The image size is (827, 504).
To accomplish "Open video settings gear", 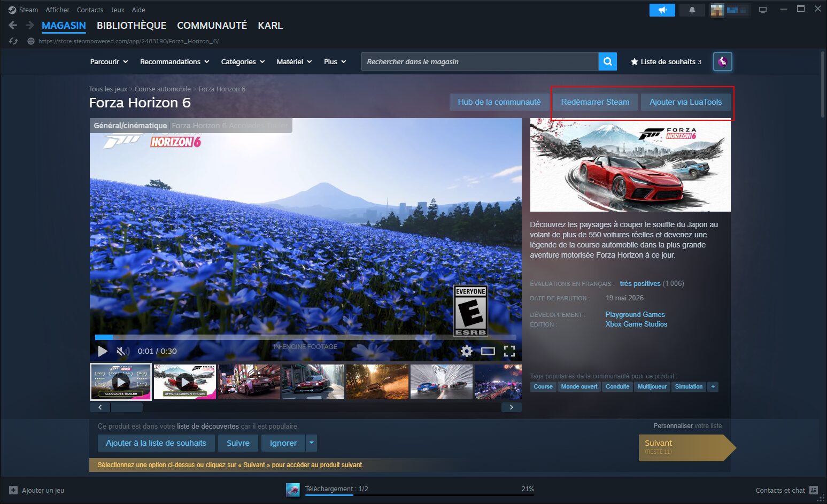I will 467,351.
